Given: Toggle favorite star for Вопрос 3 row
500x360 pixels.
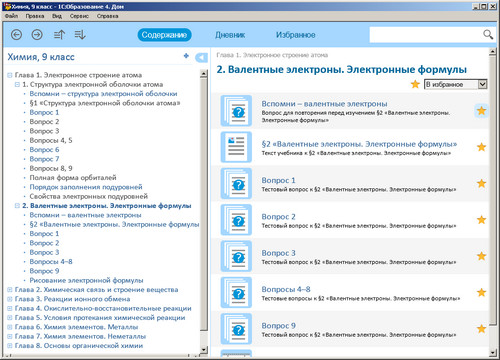Looking at the screenshot, I should pos(481,256).
